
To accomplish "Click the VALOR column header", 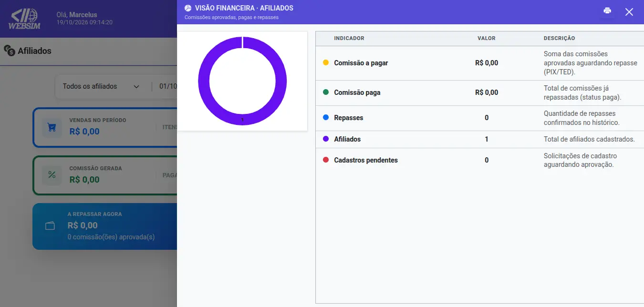I will (x=487, y=38).
